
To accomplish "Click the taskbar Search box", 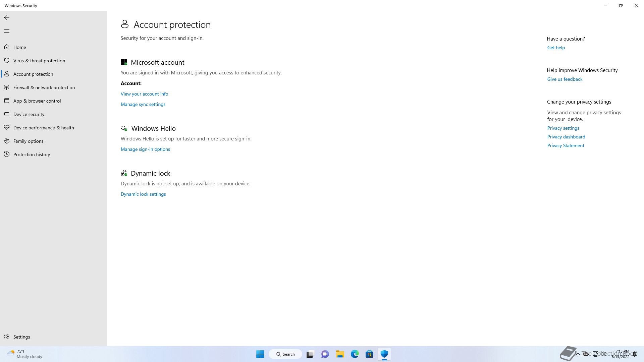I will [285, 354].
